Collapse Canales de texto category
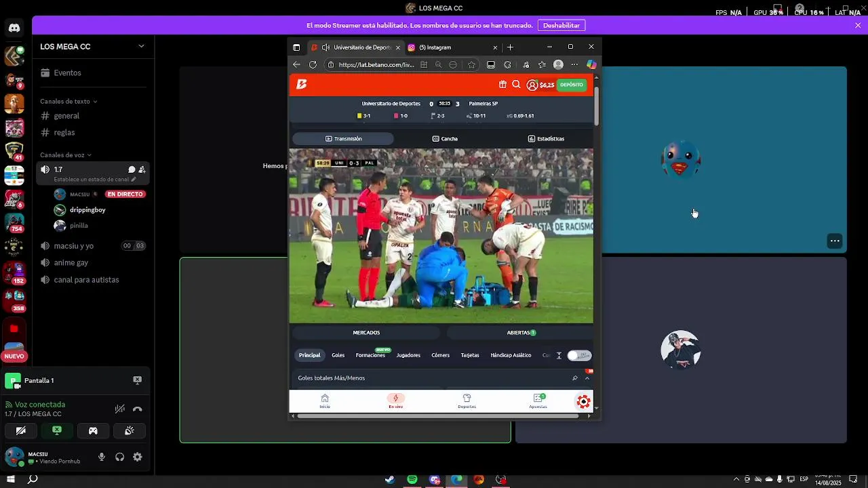This screenshot has height=488, width=868. point(68,101)
